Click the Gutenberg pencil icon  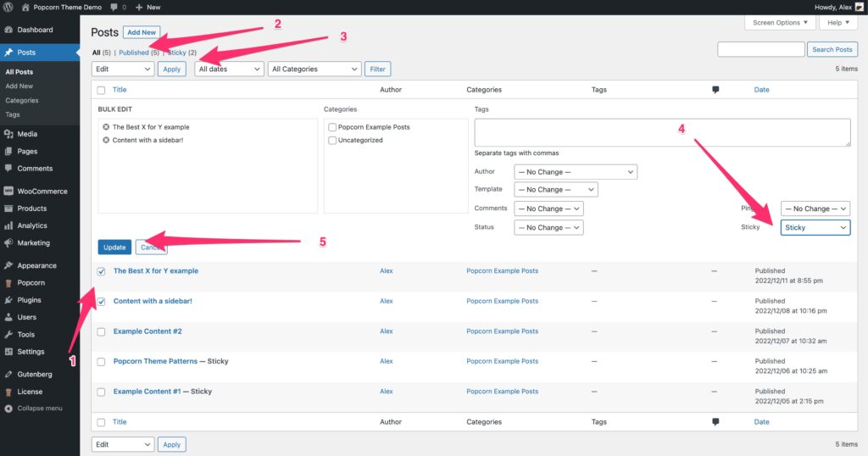pos(8,374)
